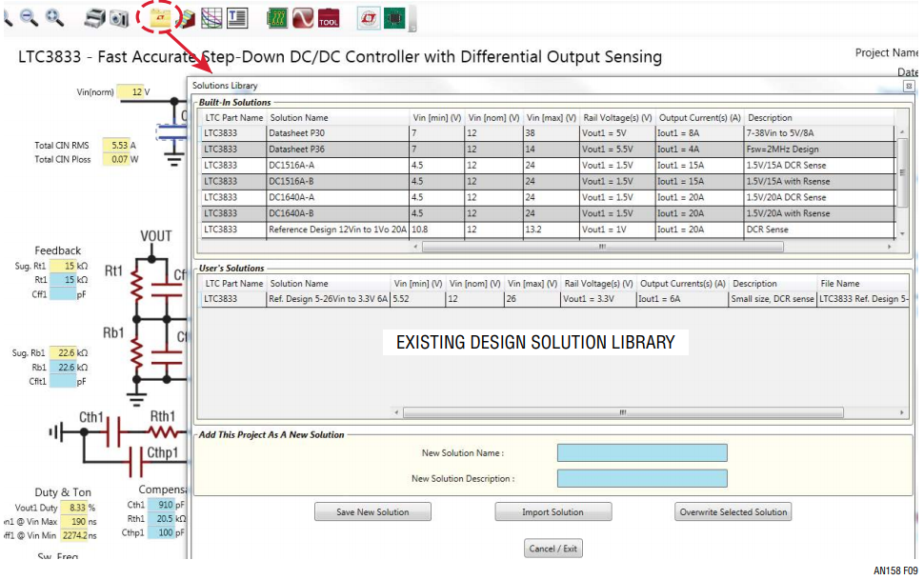The image size is (924, 580).
Task: Click the zoom-to-fit magnifier icon
Action: click(x=54, y=18)
